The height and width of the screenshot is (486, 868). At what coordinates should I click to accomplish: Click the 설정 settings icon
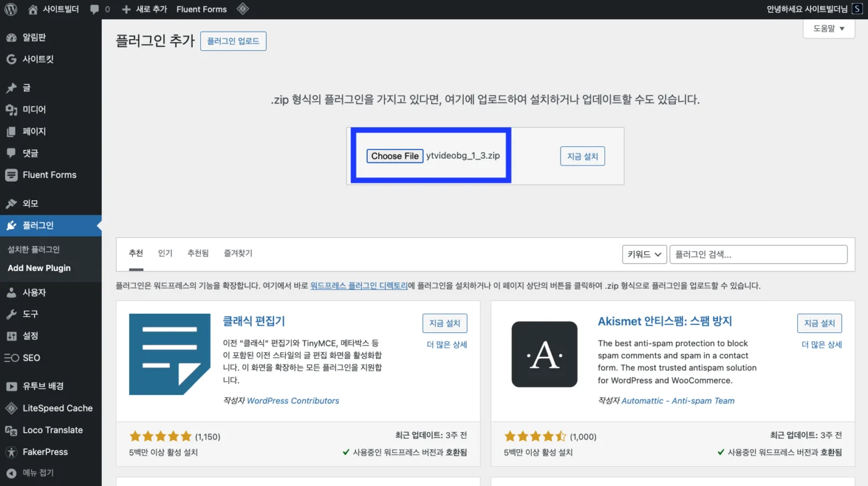coord(11,336)
